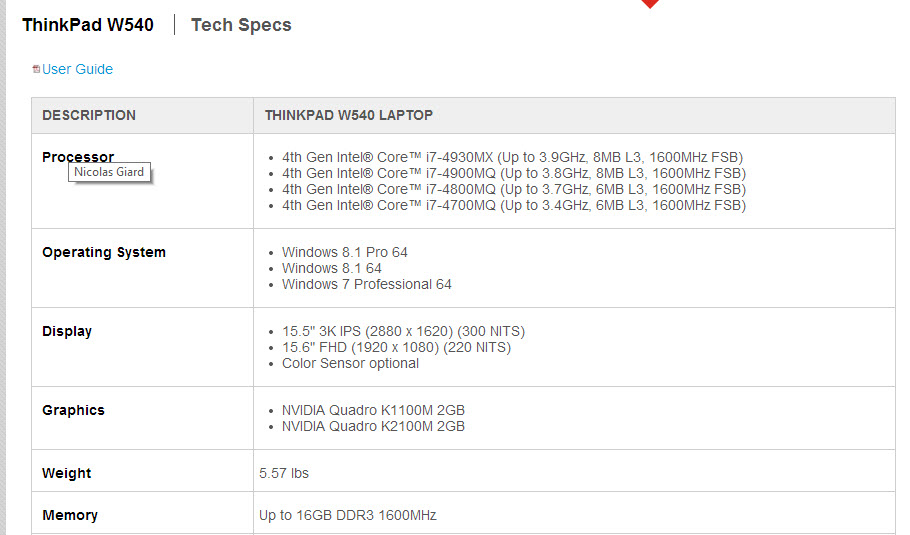Select the i7-4930MX processor entry
The width and height of the screenshot is (910, 535).
[512, 157]
